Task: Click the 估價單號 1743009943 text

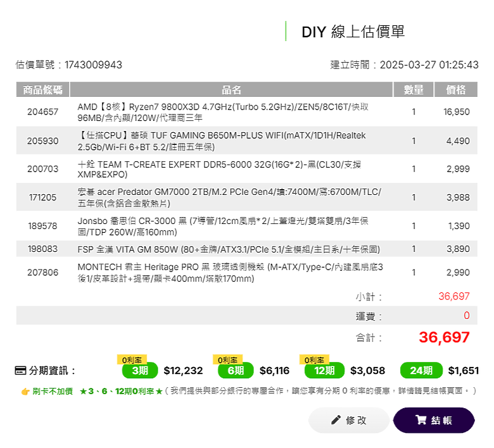Action: pos(68,65)
